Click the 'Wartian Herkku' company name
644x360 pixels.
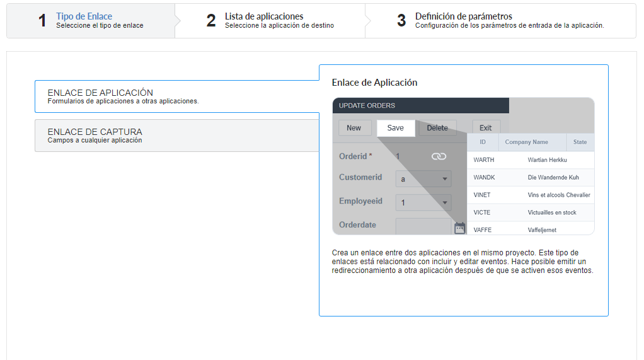(x=548, y=160)
